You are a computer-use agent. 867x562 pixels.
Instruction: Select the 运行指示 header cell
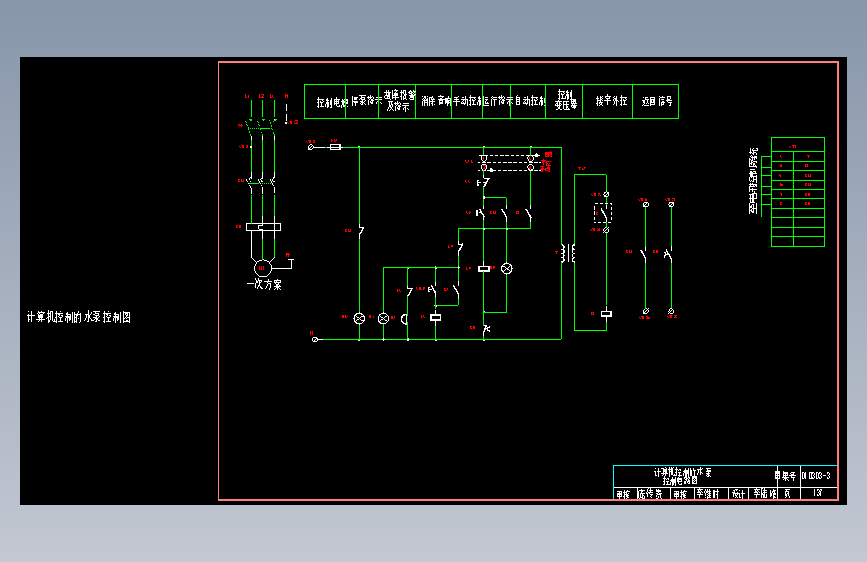tap(497, 102)
